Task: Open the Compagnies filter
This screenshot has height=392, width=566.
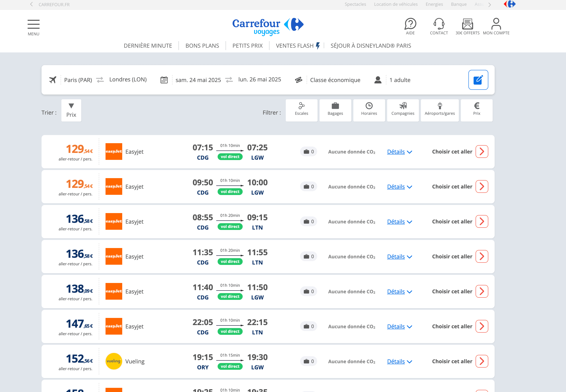Action: [403, 110]
